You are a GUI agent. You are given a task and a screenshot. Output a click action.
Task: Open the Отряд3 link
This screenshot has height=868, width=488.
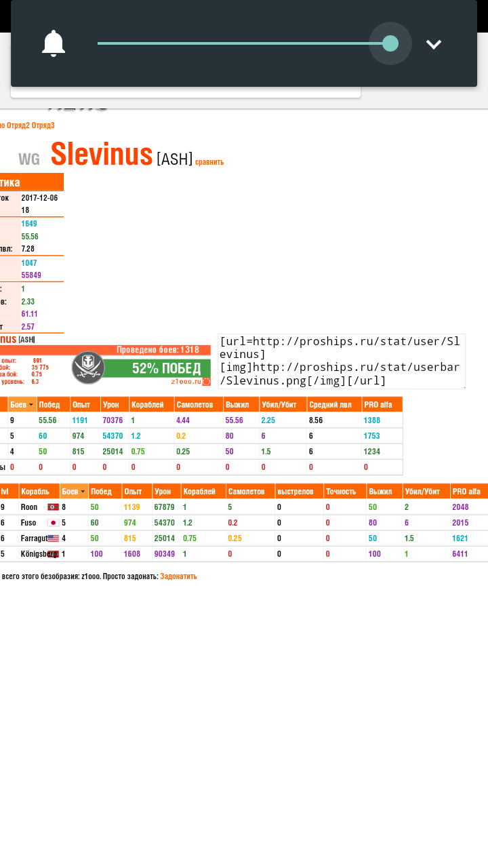click(43, 125)
